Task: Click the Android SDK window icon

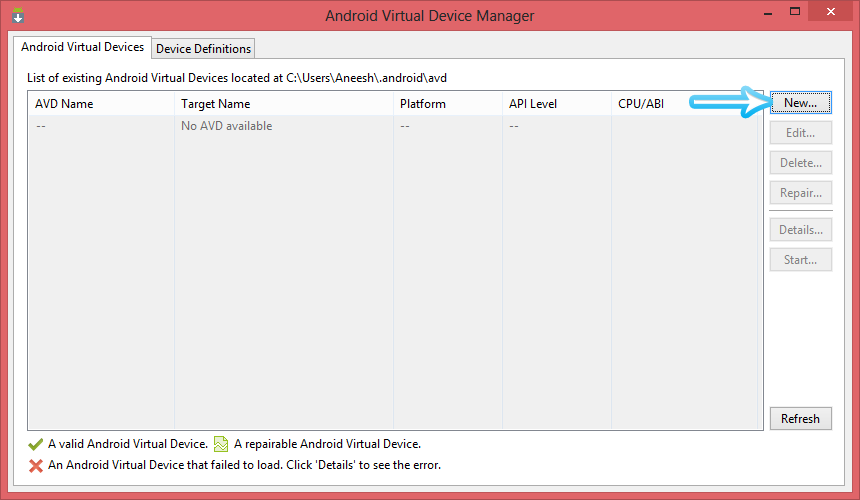Action: click(x=18, y=15)
